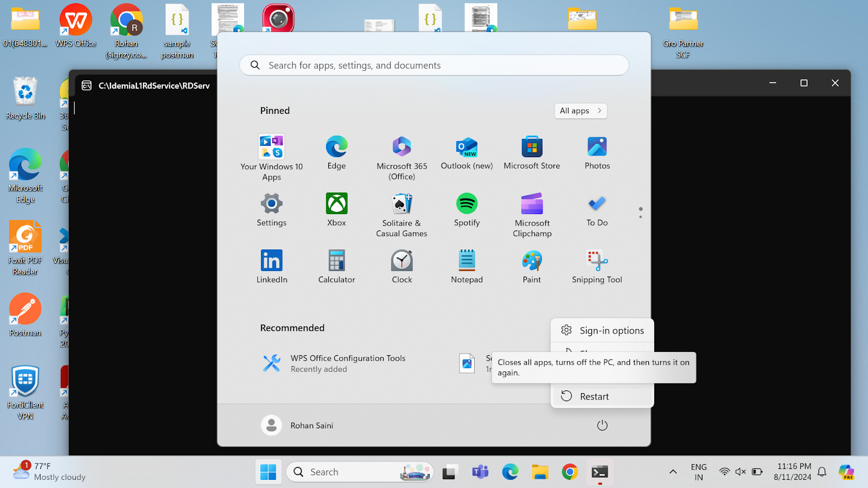Select FortiClient VPN desktop shortcut
Image resolution: width=868 pixels, height=488 pixels.
pos(25,393)
